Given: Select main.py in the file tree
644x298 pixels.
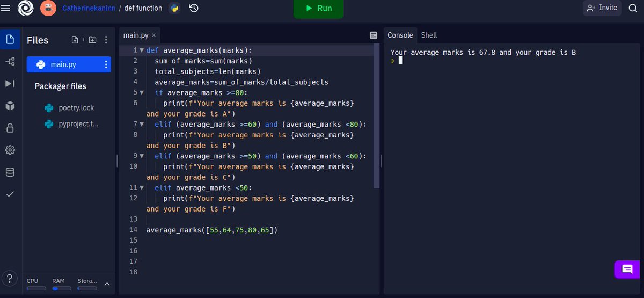Looking at the screenshot, I should click(69, 64).
